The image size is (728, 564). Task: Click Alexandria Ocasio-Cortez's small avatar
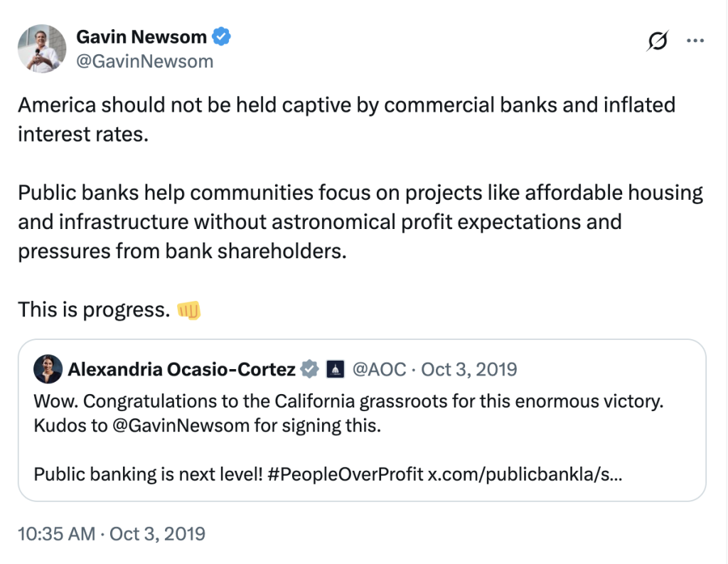click(x=47, y=369)
